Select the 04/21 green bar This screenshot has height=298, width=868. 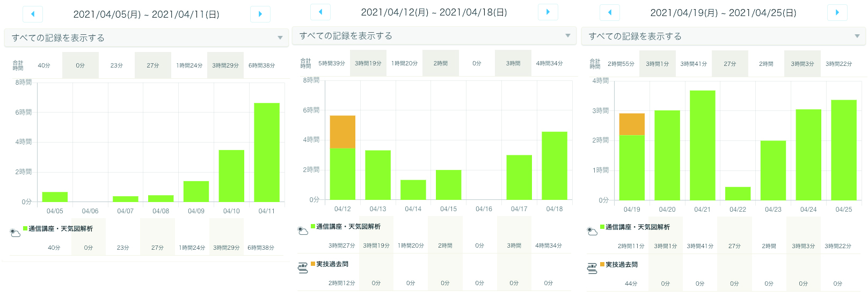703,145
